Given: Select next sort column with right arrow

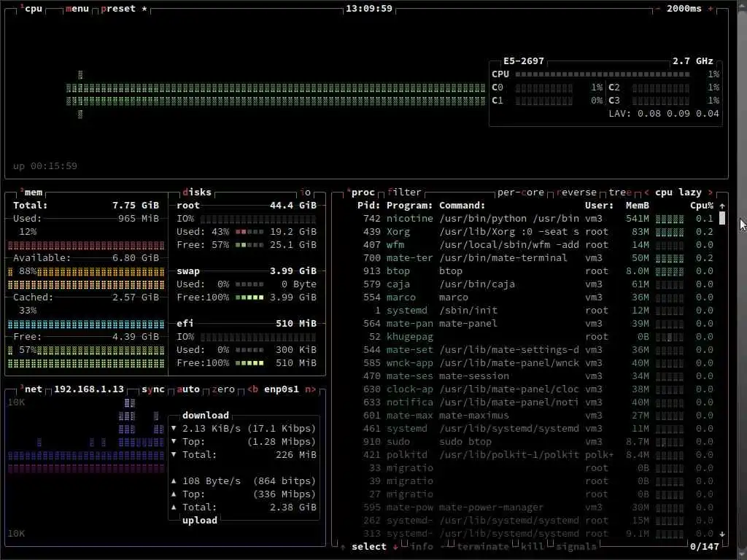Looking at the screenshot, I should click(x=711, y=192).
